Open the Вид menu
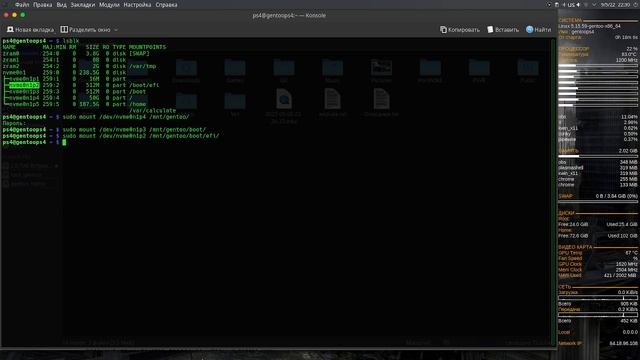 coord(61,5)
